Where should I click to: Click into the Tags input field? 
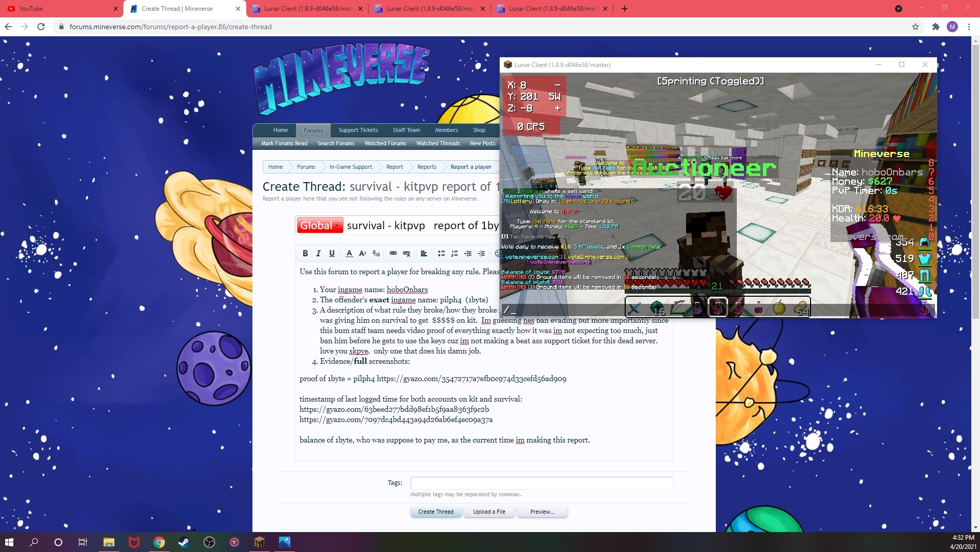point(542,483)
